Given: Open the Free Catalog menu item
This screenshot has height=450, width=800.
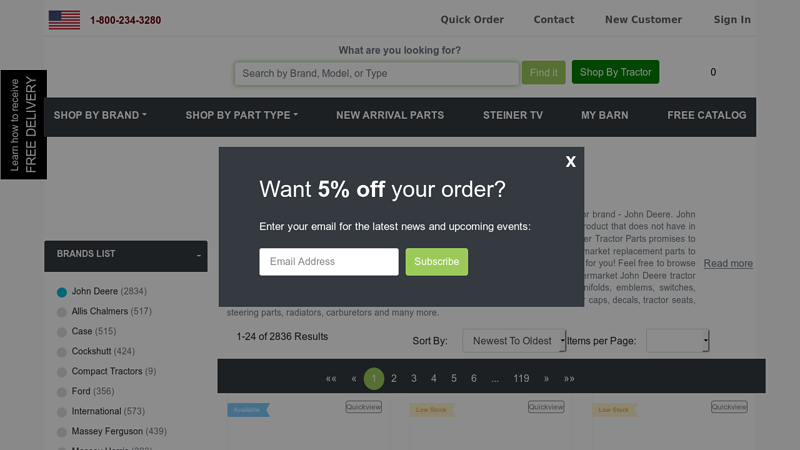Looking at the screenshot, I should 707,115.
